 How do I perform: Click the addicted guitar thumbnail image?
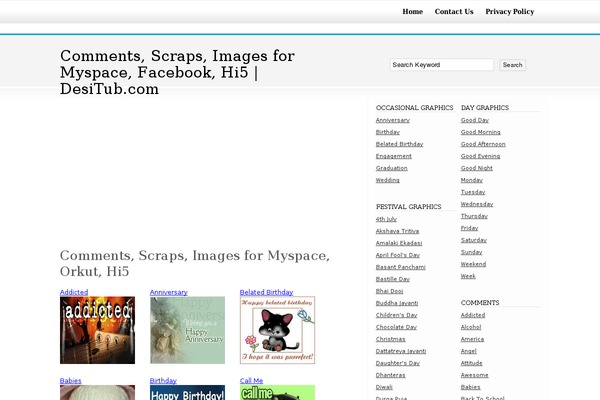tap(97, 330)
